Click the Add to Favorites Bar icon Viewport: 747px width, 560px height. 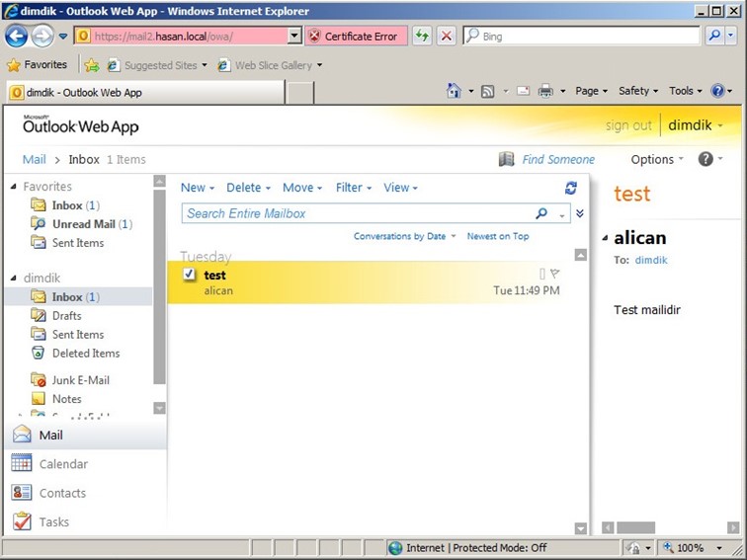pos(92,65)
